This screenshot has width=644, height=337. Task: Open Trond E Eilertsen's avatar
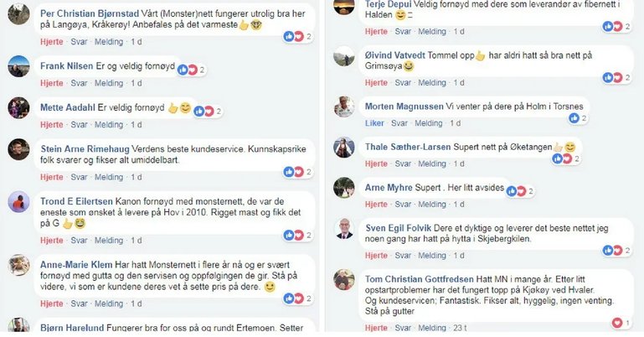pos(19,202)
